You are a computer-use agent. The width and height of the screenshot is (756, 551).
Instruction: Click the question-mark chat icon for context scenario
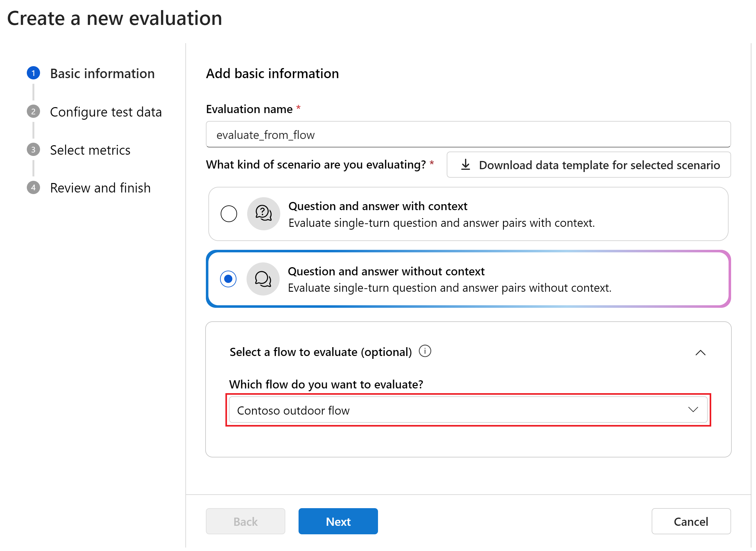pos(263,214)
